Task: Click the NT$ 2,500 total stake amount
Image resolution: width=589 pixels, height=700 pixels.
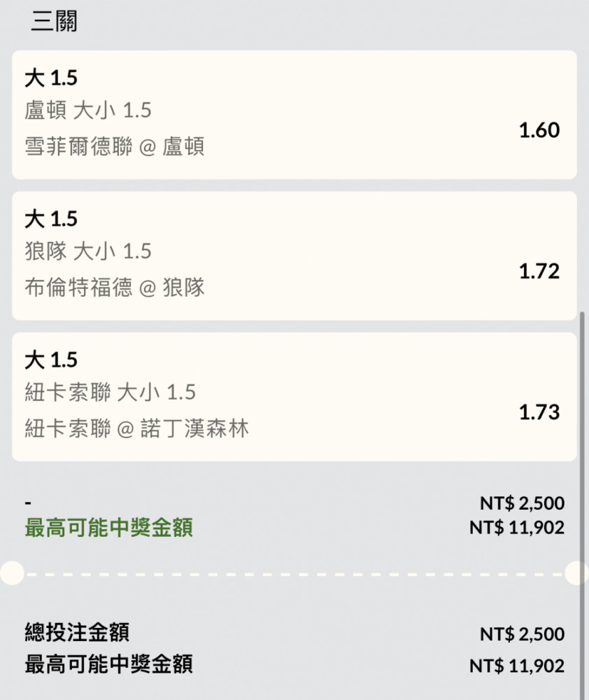Action: [x=522, y=634]
